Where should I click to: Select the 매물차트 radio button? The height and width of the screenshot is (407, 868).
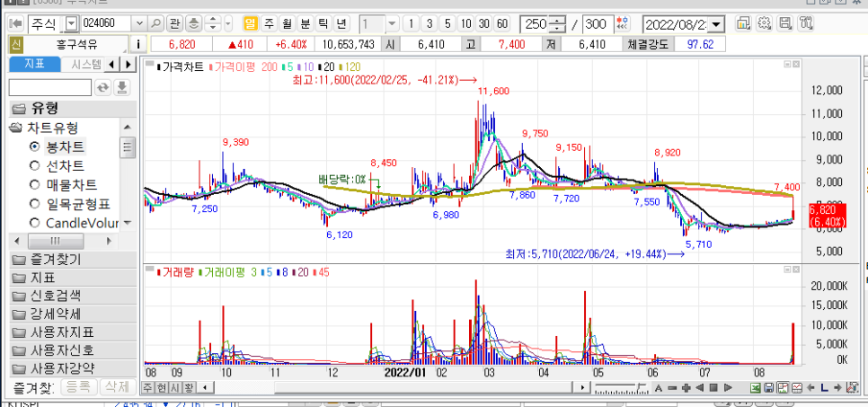(x=35, y=184)
